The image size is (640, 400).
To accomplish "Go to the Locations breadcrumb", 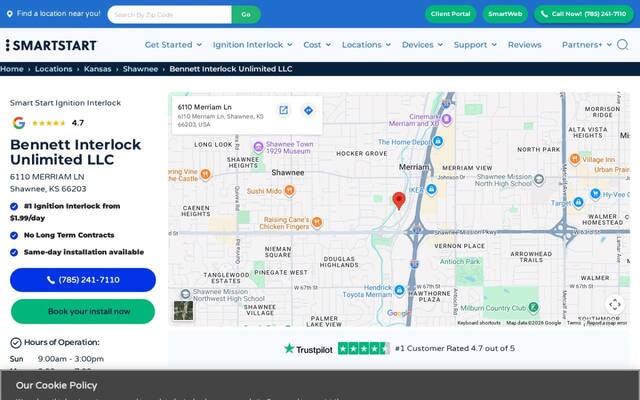I will [x=53, y=69].
